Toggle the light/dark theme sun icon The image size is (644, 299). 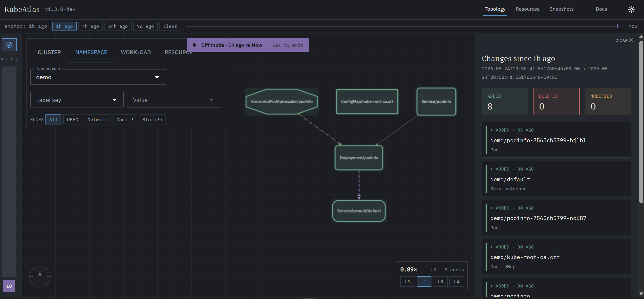point(631,9)
